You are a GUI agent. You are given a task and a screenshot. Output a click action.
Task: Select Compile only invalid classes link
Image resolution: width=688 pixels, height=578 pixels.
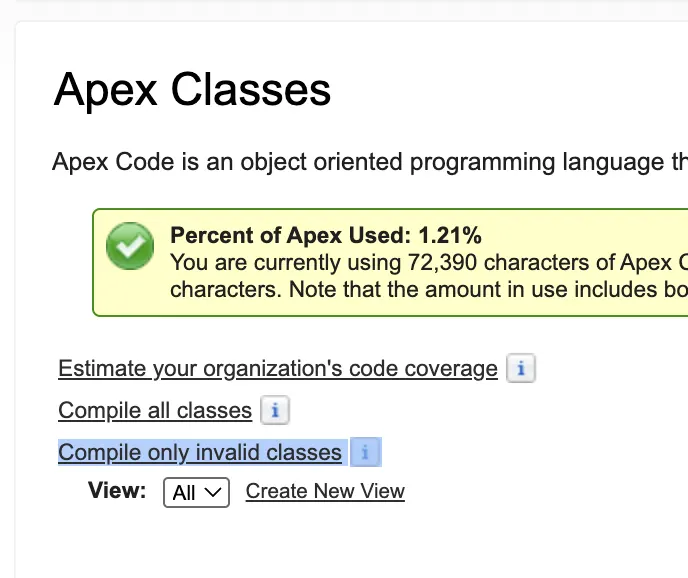[x=200, y=452]
